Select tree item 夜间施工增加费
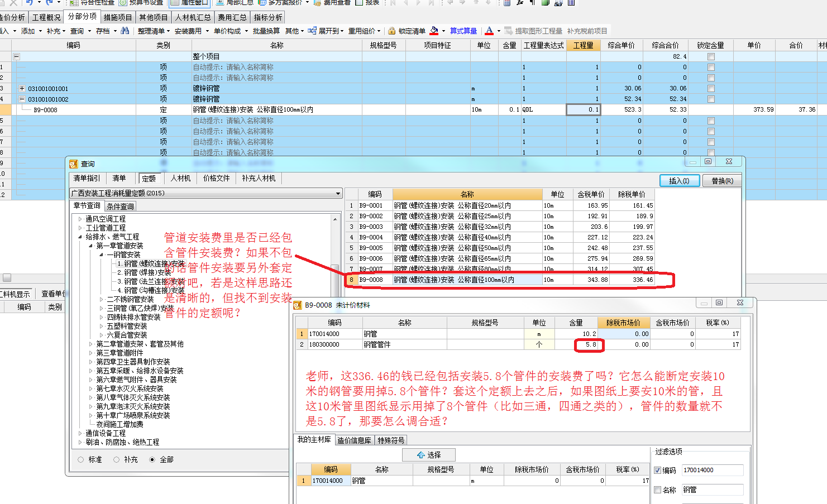The width and height of the screenshot is (827, 504). 119,424
